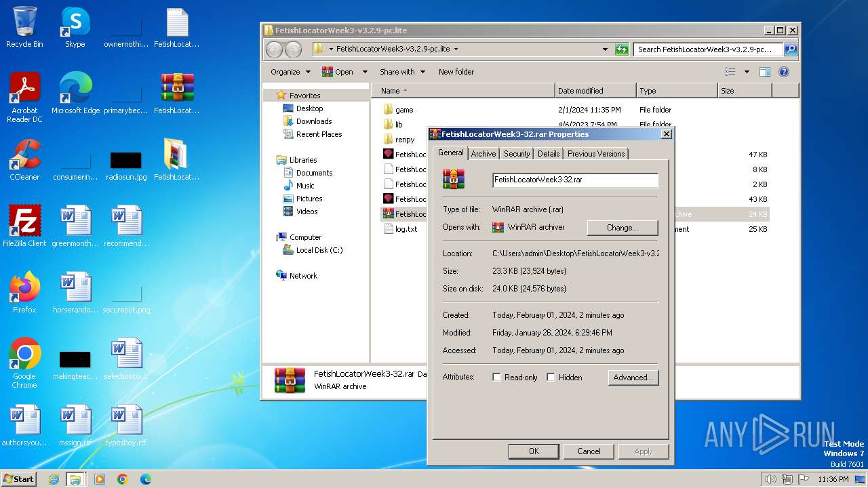
Task: Launch Microsoft Edge desktop shortcut
Action: pyautogui.click(x=75, y=94)
